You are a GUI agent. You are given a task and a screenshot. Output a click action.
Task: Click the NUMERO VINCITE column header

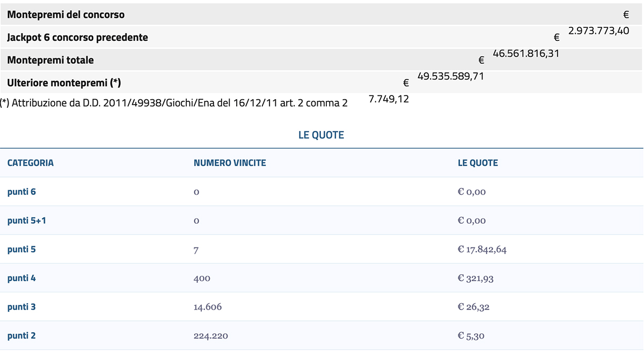click(230, 163)
